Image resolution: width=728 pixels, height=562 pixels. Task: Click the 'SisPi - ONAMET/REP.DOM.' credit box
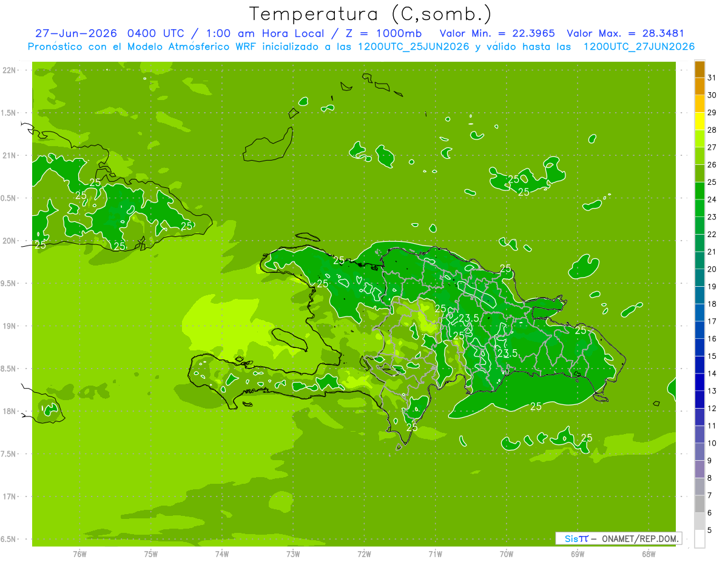(619, 538)
